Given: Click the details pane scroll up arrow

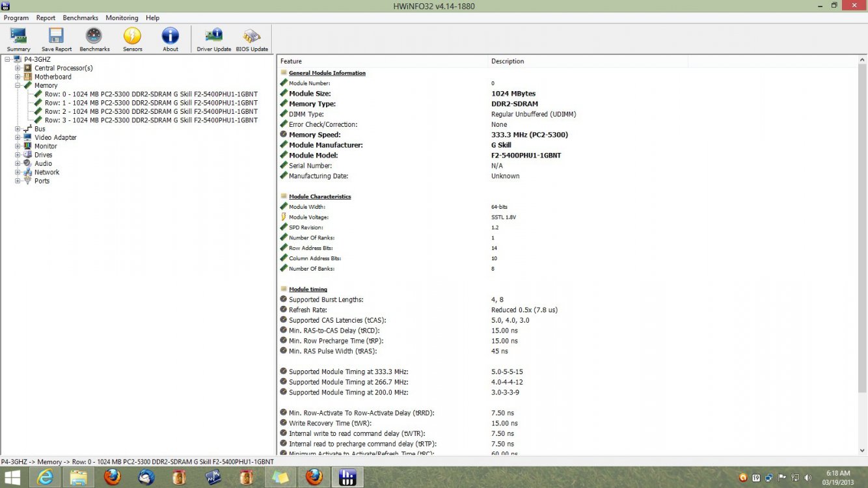Looking at the screenshot, I should click(863, 60).
